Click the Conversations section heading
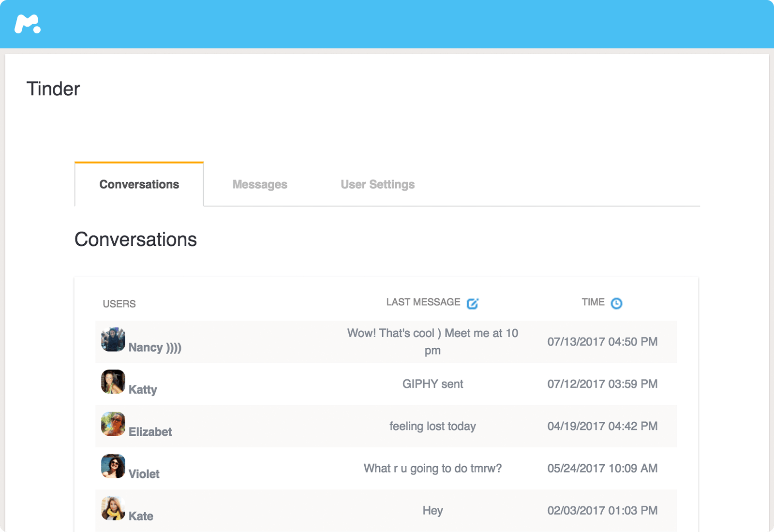The width and height of the screenshot is (774, 532). point(135,239)
